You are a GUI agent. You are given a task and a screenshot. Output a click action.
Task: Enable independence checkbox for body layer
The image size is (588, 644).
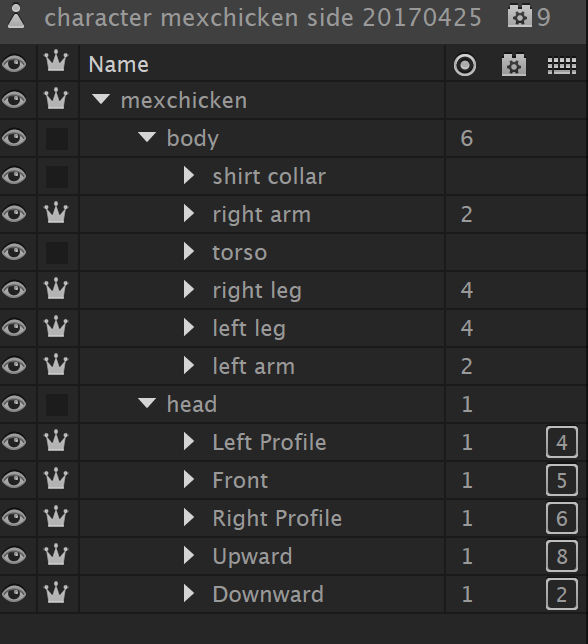point(57,138)
